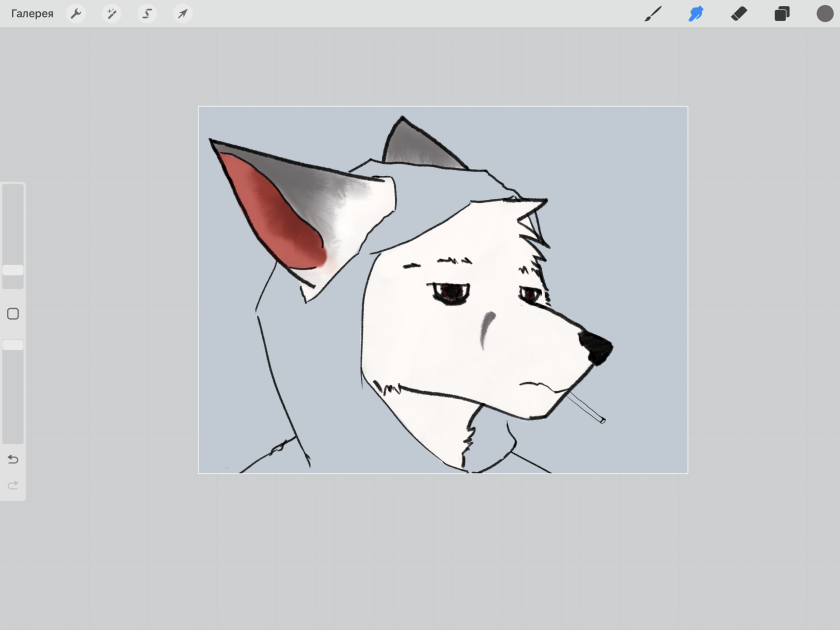Select the Eraser tool
The width and height of the screenshot is (840, 630).
coord(739,13)
